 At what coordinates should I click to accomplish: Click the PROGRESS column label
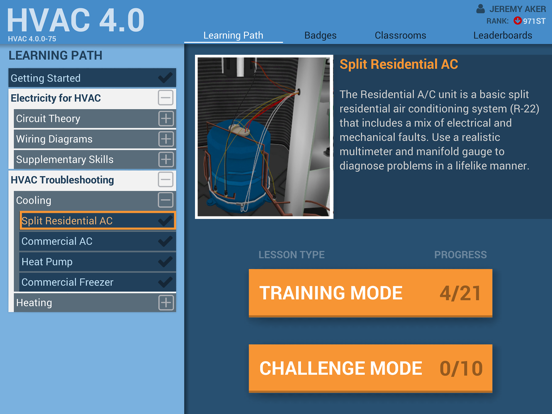[x=460, y=255]
